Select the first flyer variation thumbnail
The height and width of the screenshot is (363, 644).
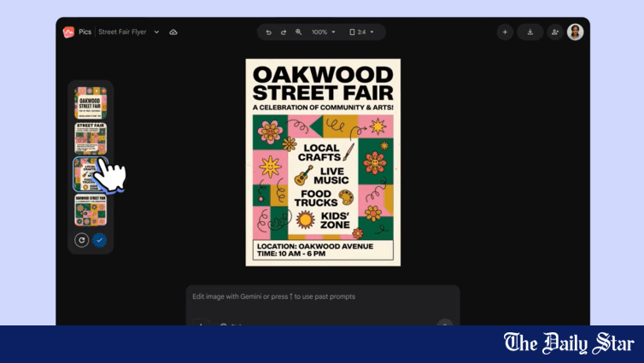[x=91, y=103]
